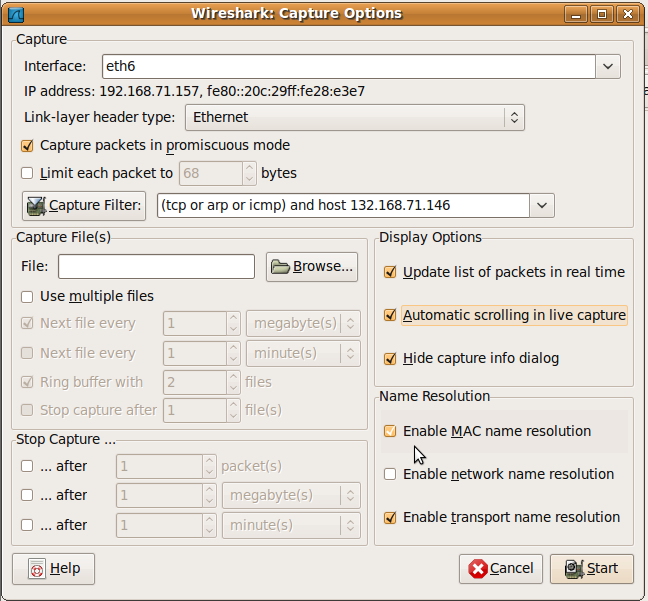Click the stop after packet(s) count spinner
Viewport: 648px width, 601px height.
166,466
